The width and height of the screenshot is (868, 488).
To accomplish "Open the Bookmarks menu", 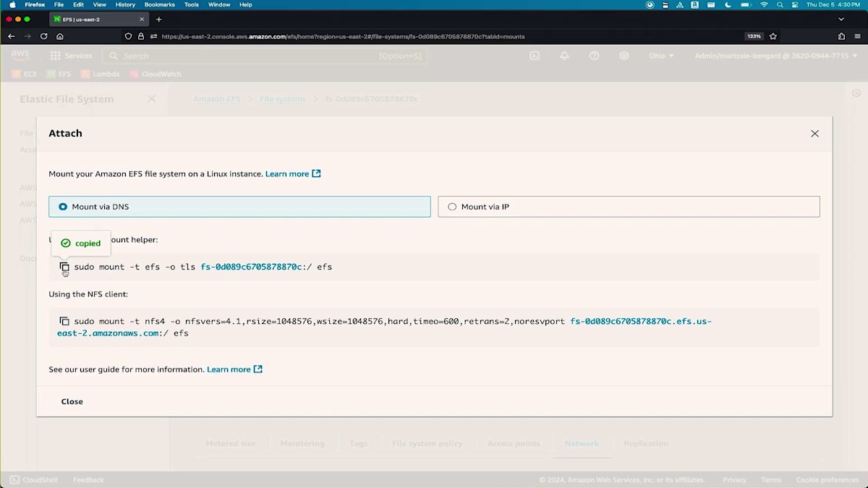I will (159, 4).
